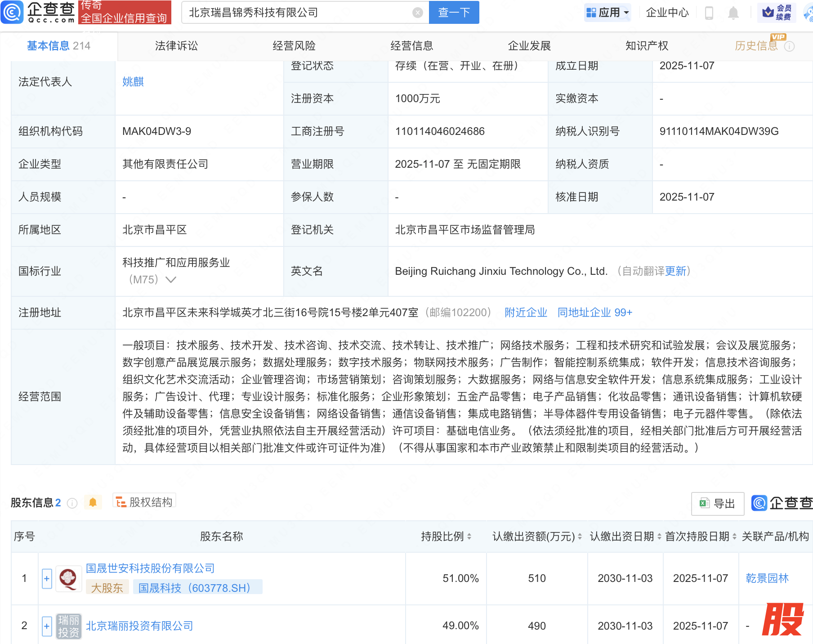
Task: Click the VIP membership renewal crown icon
Action: pos(768,12)
